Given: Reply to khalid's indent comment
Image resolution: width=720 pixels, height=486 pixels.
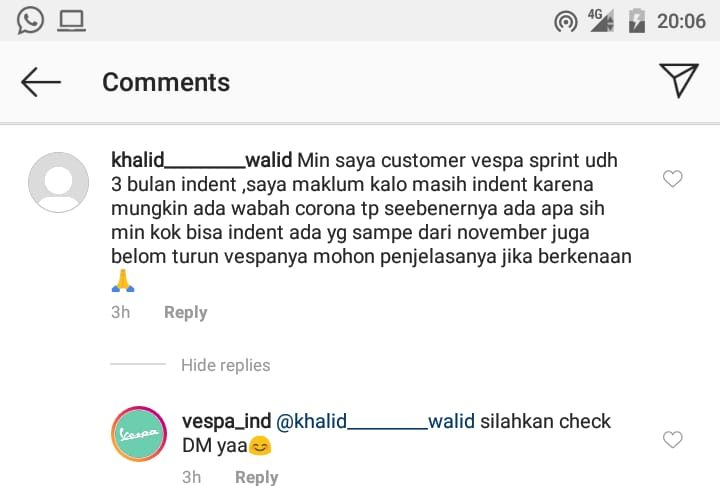Looking at the screenshot, I should pyautogui.click(x=186, y=312).
